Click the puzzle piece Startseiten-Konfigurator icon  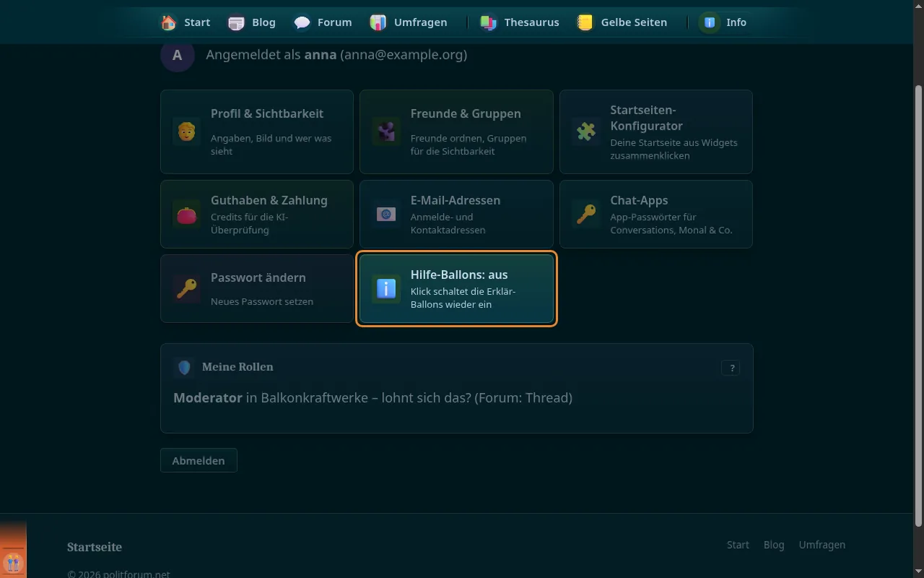pos(586,132)
